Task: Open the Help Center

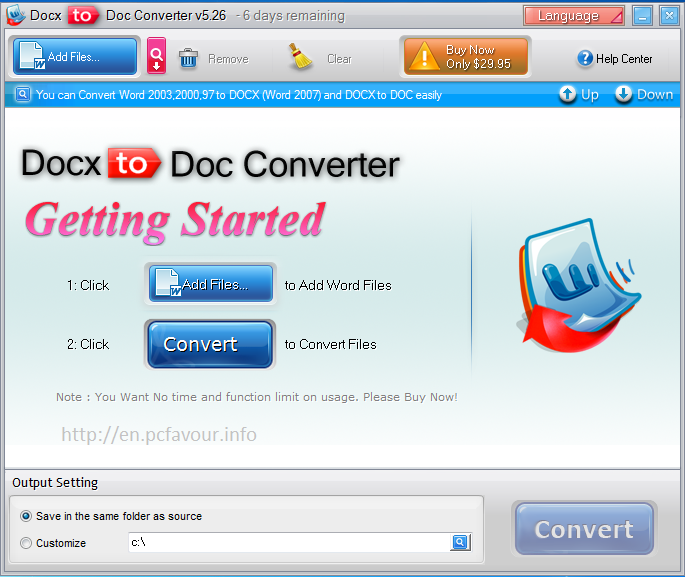Action: [x=614, y=59]
